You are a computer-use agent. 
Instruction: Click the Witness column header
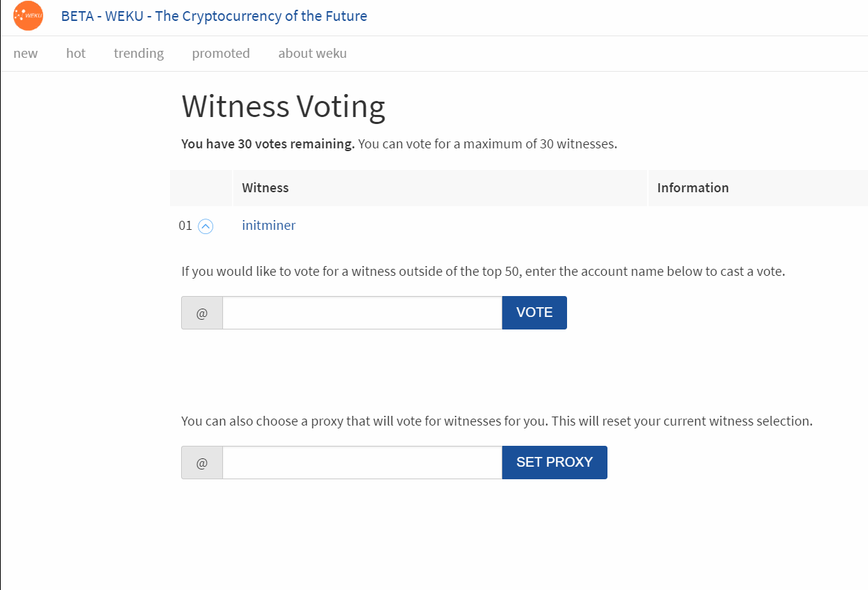pyautogui.click(x=265, y=188)
